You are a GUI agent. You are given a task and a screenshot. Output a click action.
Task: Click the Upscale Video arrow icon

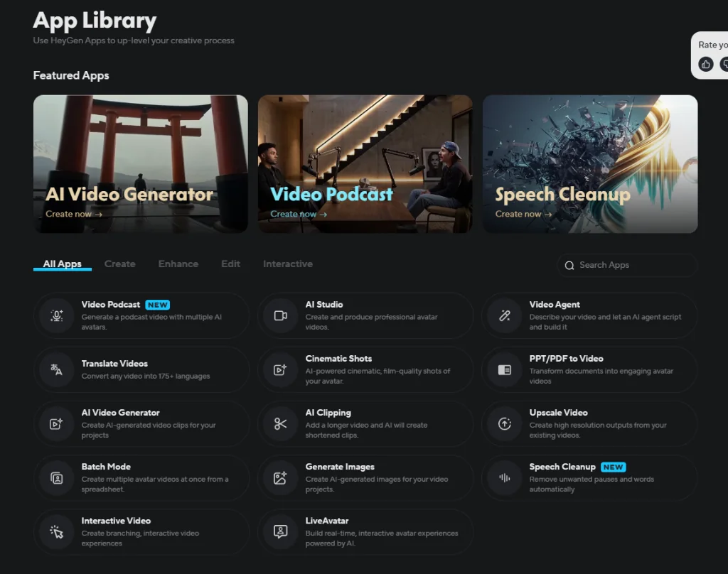[x=505, y=423]
